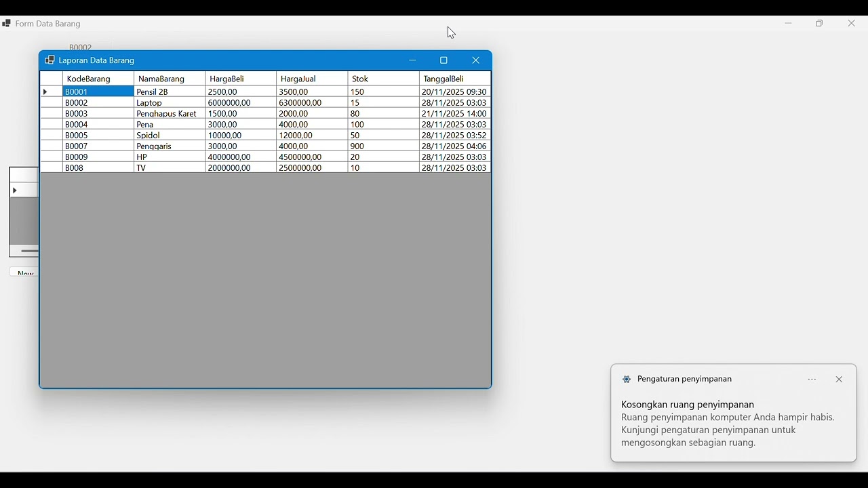The image size is (868, 488).
Task: Click the "6000000,00" HargaBeli cell
Action: [241, 102]
